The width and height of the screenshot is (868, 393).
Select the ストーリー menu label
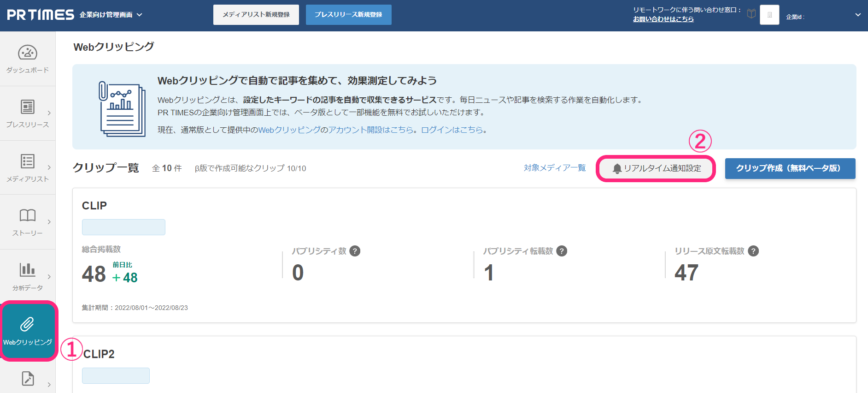point(28,233)
